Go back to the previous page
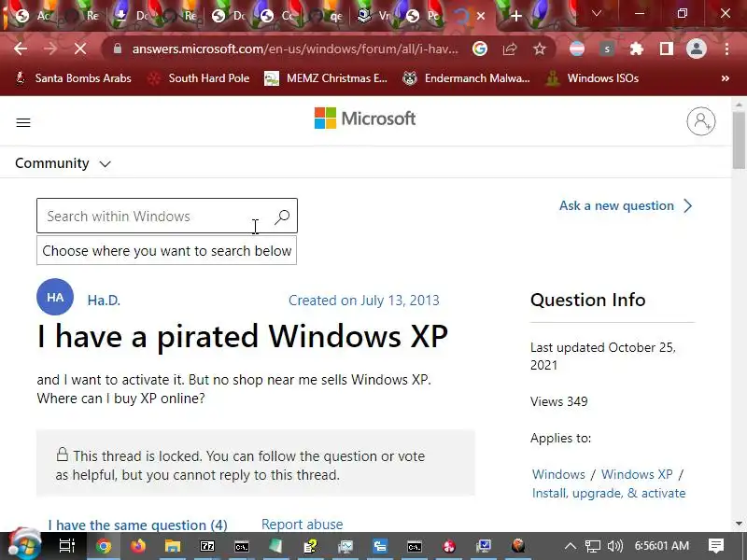 21,49
